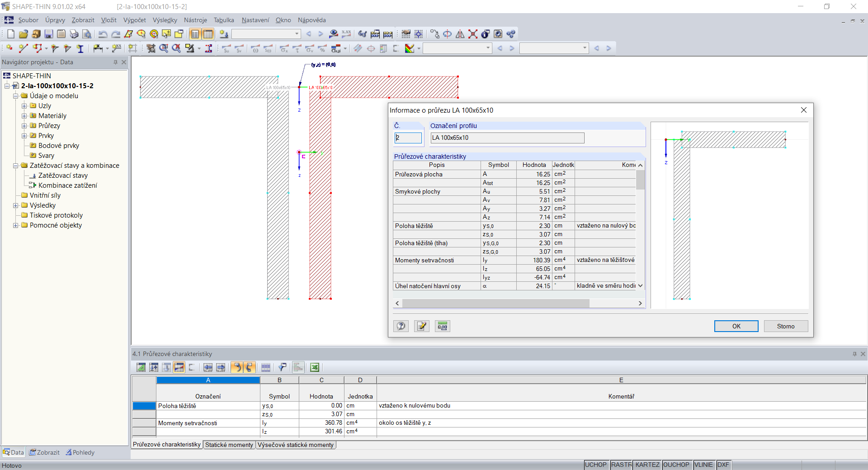Click the units and decimals icon in dialog
The width and height of the screenshot is (868, 470).
pyautogui.click(x=443, y=326)
